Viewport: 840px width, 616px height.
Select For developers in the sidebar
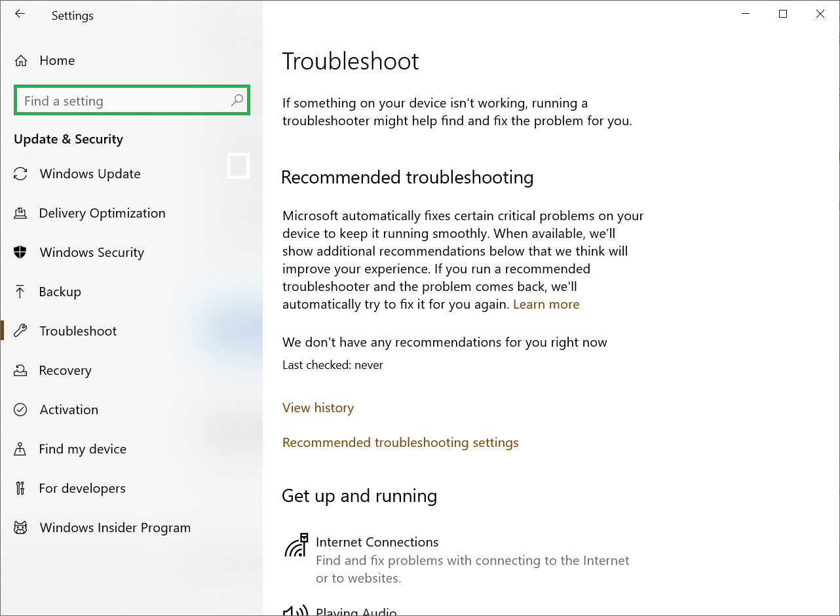pyautogui.click(x=83, y=488)
